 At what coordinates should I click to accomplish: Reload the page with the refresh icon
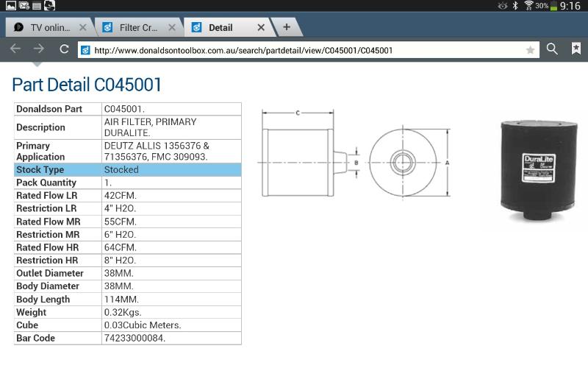click(x=64, y=49)
